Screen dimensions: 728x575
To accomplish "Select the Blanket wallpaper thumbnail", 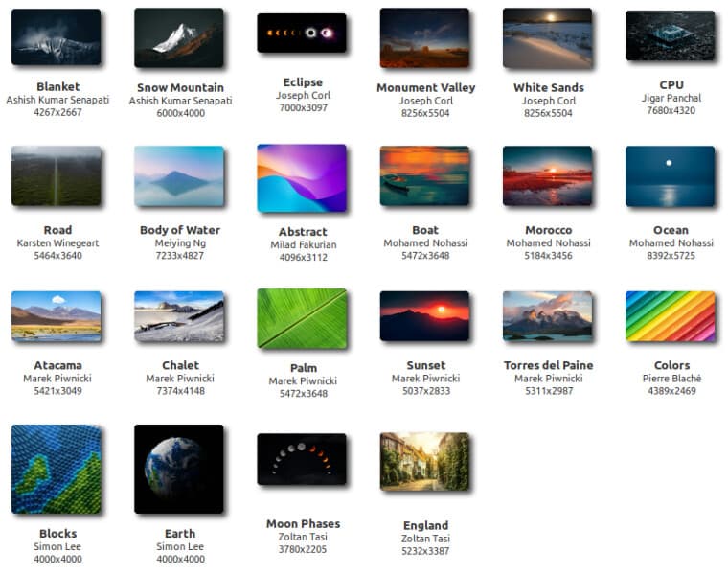I will pos(57,36).
